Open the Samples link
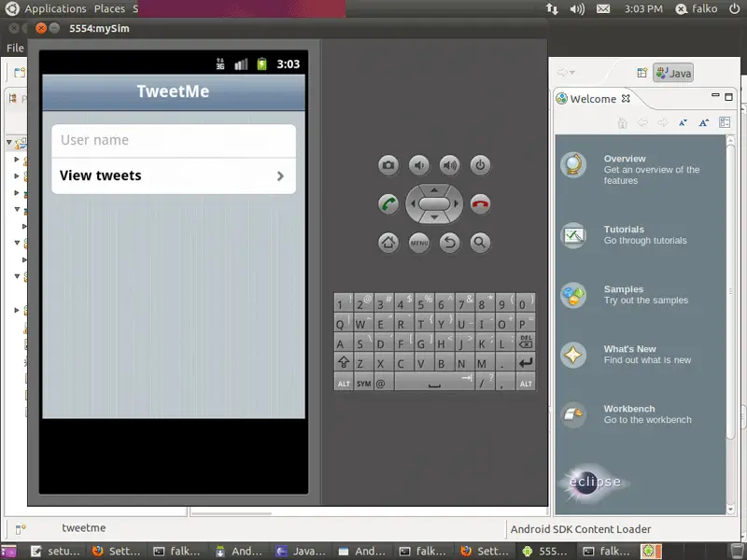 [623, 289]
